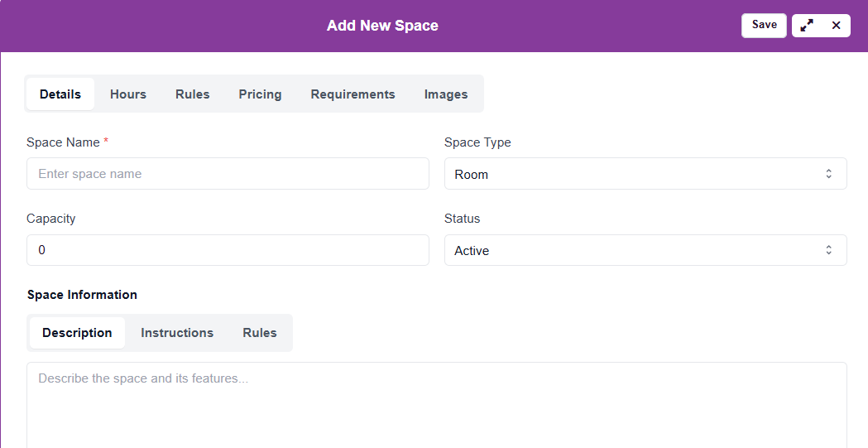Open the Space Type dropdown showing Room

click(x=645, y=174)
